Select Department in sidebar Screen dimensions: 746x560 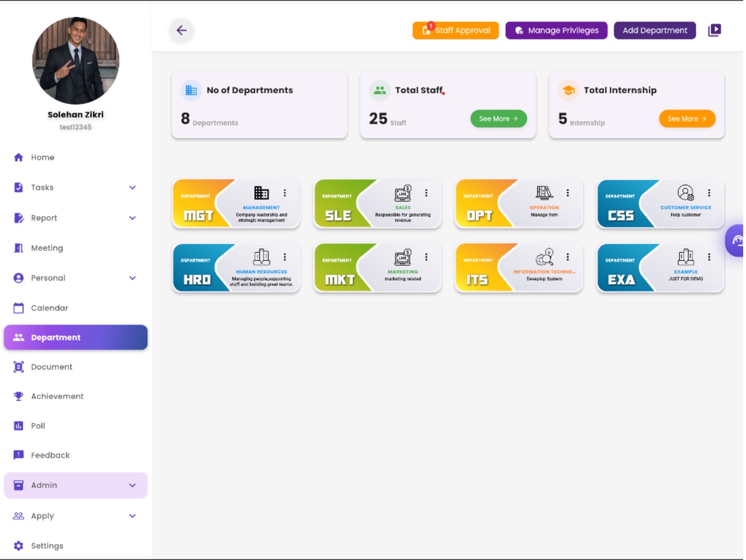(76, 337)
